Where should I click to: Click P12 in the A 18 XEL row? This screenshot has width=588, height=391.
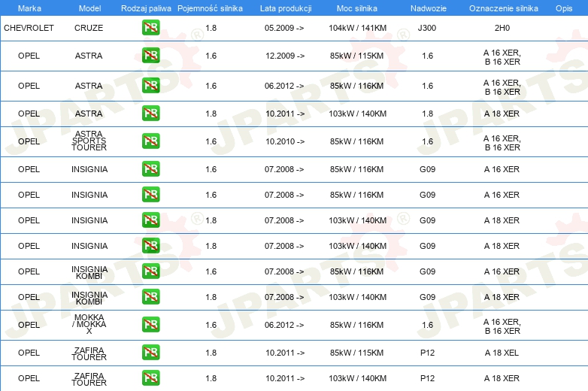click(428, 353)
